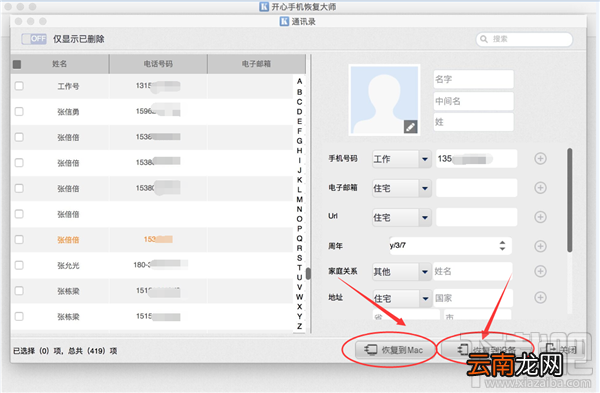Jump to letter Z in alphabet index
The height and width of the screenshot is (393, 600).
point(299,326)
